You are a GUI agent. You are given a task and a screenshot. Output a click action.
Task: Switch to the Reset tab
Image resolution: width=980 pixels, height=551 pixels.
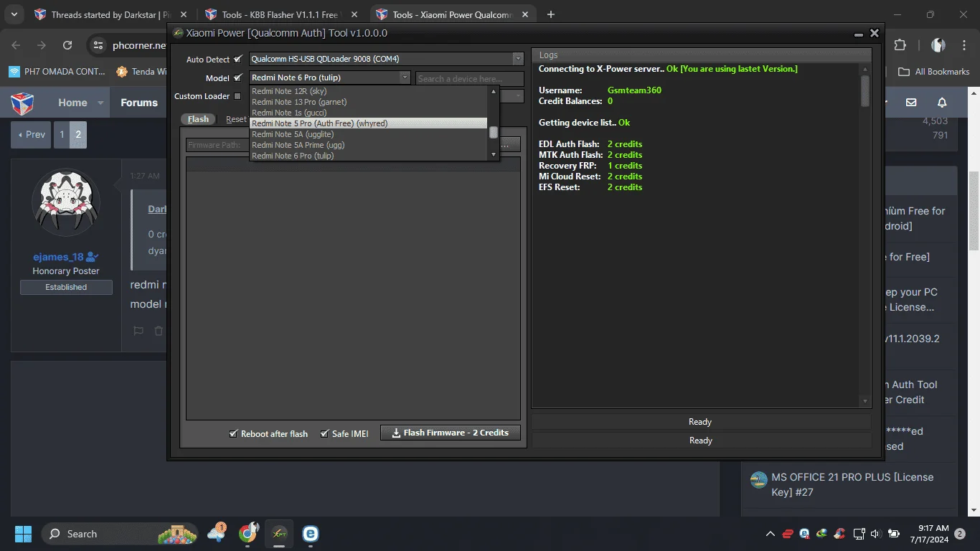(x=236, y=119)
